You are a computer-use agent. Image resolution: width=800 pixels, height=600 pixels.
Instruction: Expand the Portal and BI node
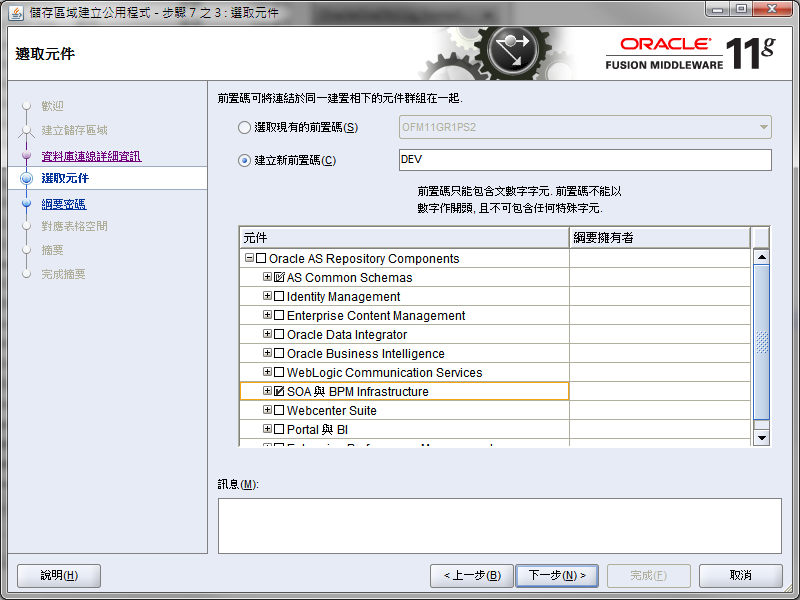coord(267,429)
